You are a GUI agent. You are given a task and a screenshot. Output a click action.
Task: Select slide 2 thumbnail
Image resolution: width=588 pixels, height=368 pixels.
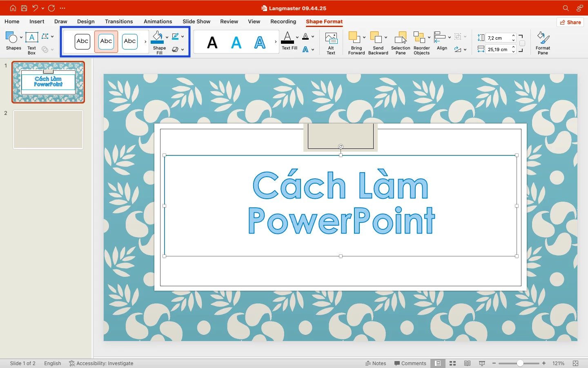[48, 130]
